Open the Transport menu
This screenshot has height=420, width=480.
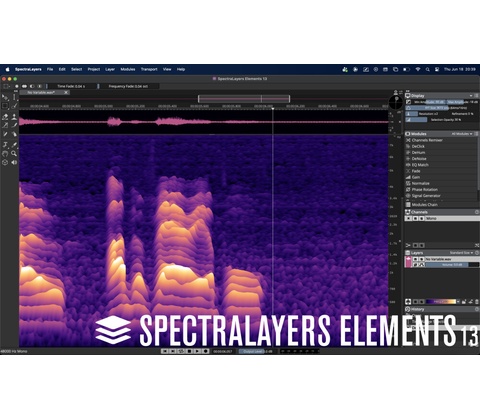149,69
